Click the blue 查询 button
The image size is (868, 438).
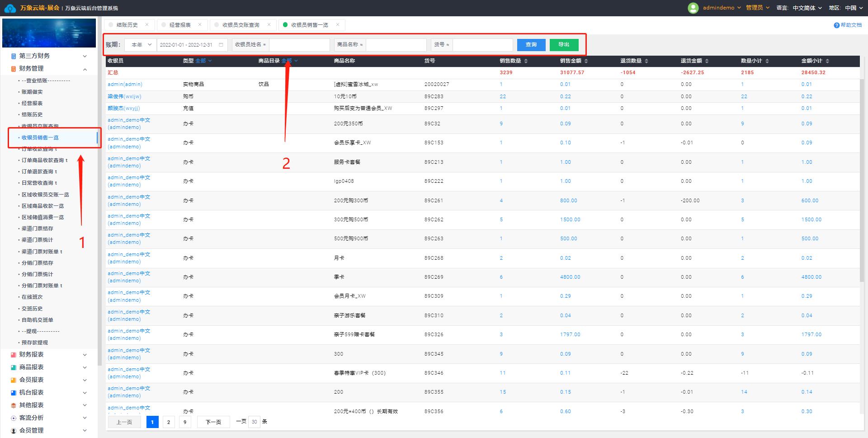(531, 45)
